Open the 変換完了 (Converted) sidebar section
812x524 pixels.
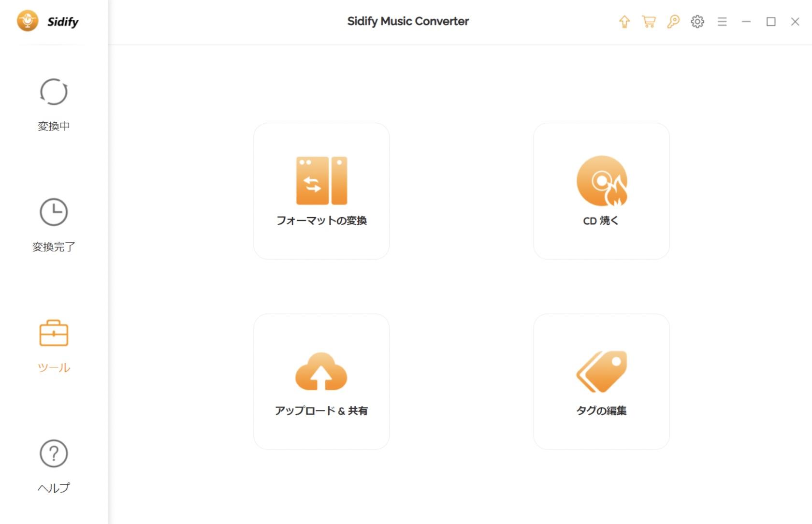(54, 225)
